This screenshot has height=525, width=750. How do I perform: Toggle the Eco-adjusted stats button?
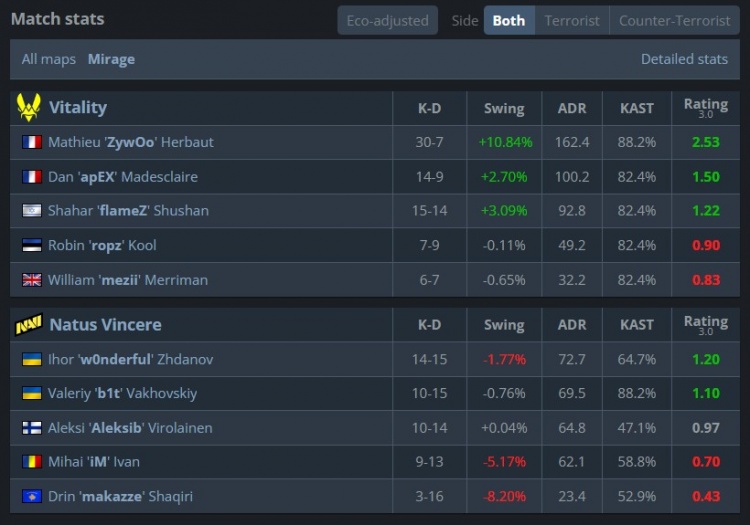387,20
